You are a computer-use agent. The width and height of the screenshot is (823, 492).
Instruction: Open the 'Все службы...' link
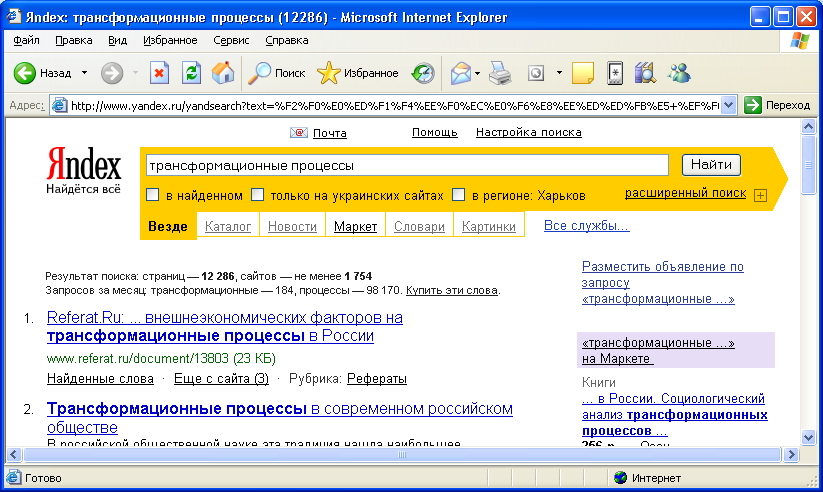[586, 226]
